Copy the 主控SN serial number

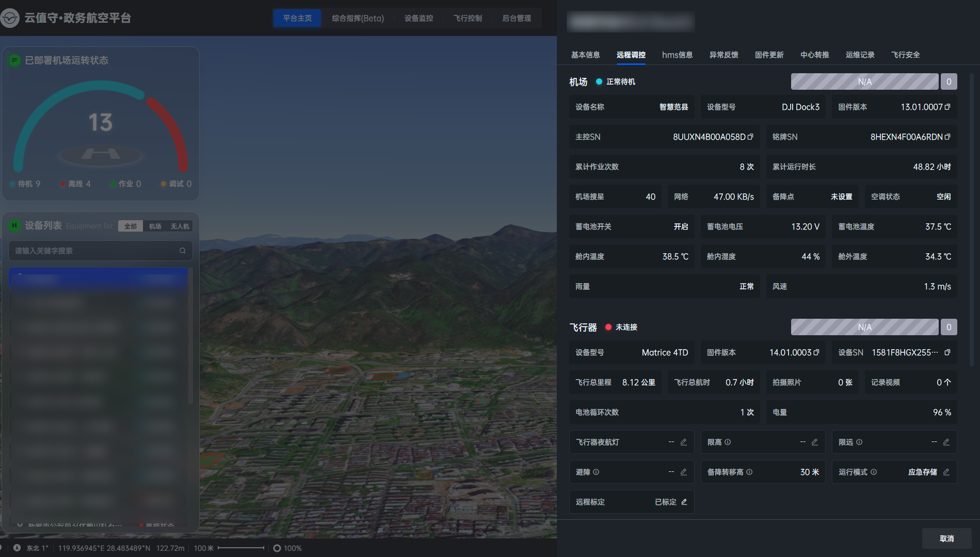click(x=750, y=137)
